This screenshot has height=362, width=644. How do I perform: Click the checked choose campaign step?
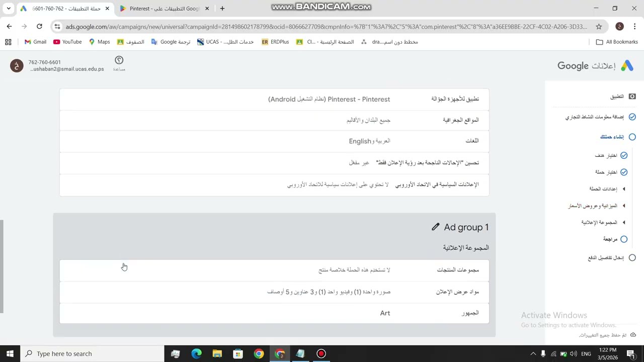624,172
